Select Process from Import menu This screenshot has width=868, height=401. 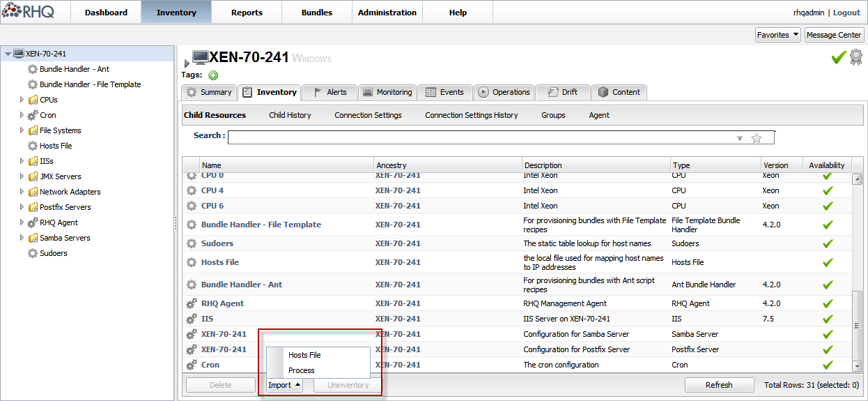coord(318,370)
